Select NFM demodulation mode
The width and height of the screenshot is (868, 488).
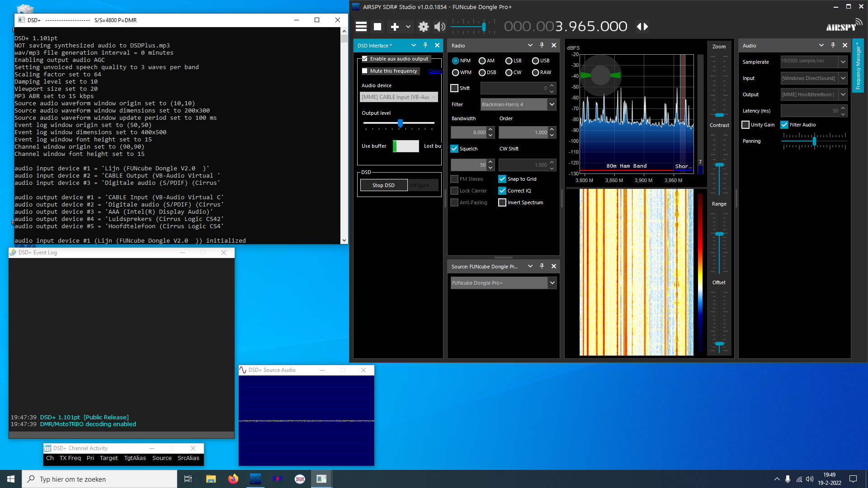(x=455, y=61)
